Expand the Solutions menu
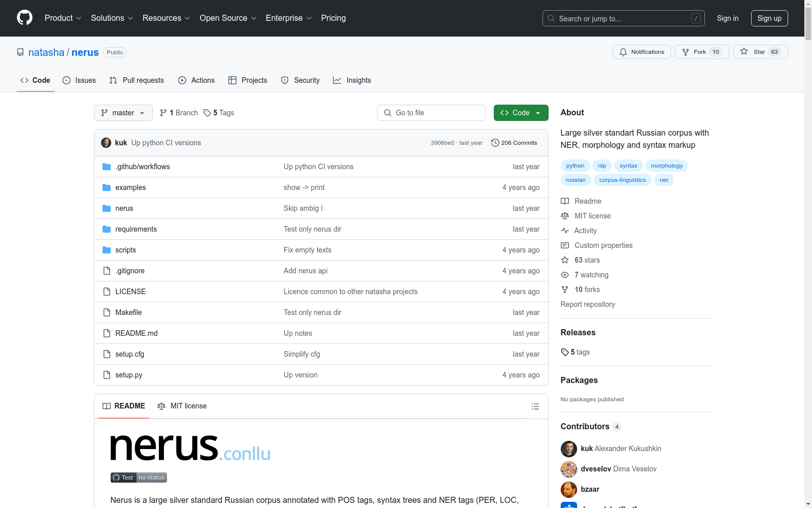 coord(112,18)
